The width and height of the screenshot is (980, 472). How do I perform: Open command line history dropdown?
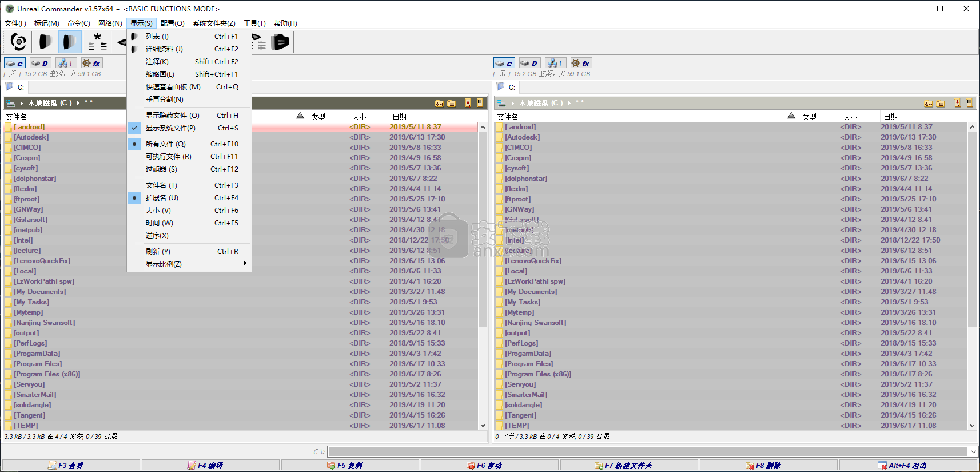[973, 452]
